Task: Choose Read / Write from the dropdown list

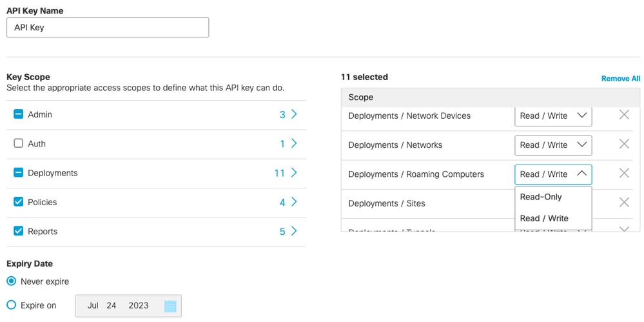Action: click(x=553, y=218)
